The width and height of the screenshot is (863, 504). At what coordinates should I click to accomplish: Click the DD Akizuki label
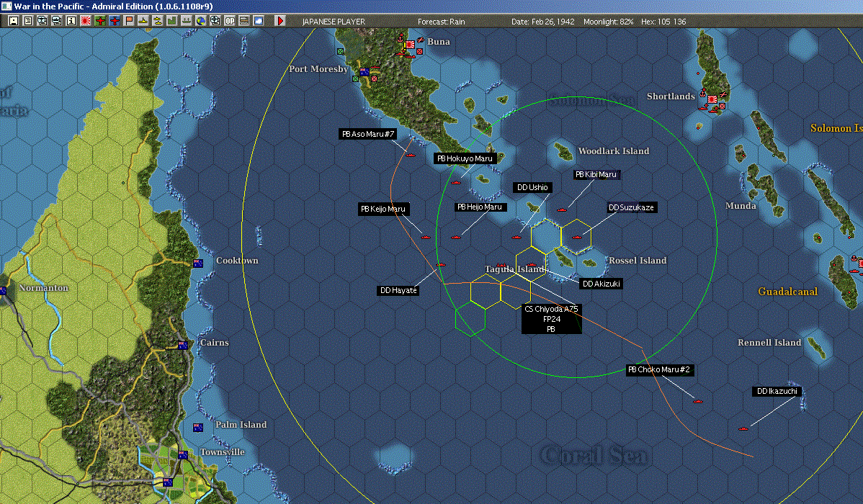601,284
